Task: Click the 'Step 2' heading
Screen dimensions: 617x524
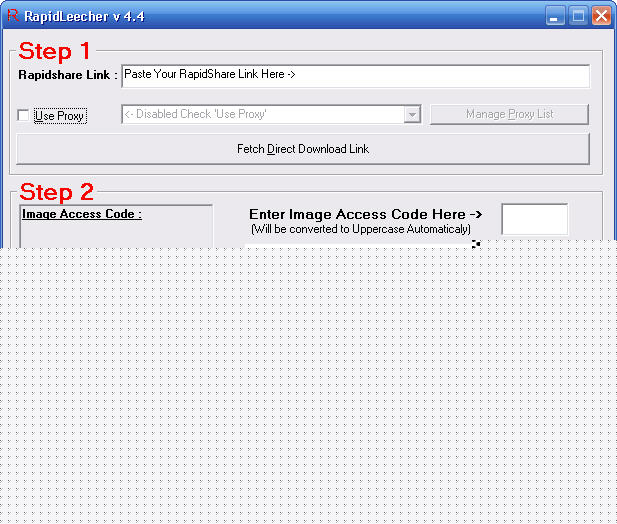Action: pos(57,192)
